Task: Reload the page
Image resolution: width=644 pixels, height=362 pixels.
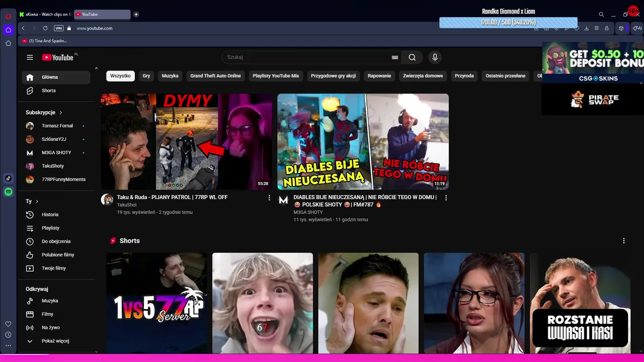Action: 45,28
